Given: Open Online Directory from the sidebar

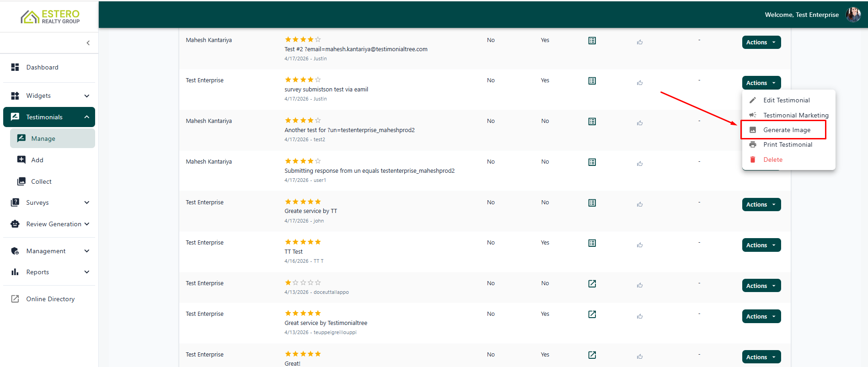Looking at the screenshot, I should [x=50, y=299].
